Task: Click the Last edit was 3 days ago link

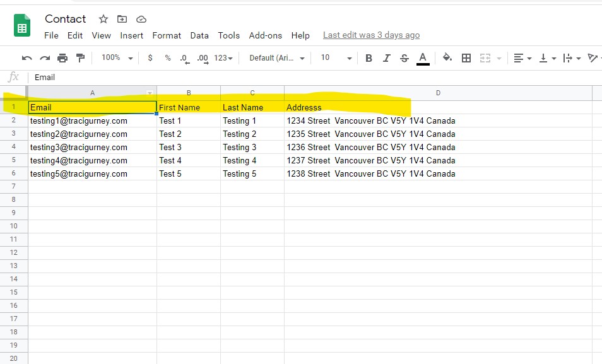Action: (371, 35)
